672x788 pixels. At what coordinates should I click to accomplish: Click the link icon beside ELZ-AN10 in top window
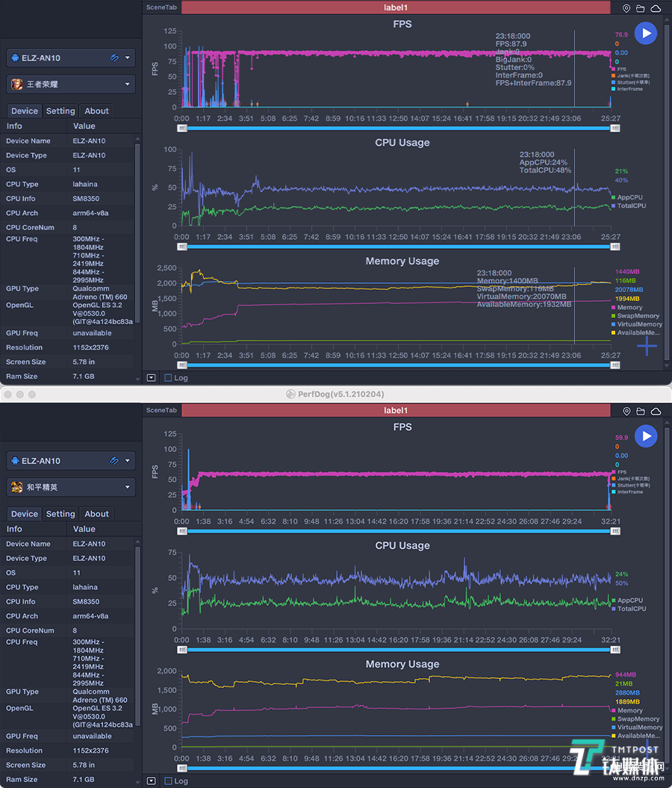click(x=114, y=58)
